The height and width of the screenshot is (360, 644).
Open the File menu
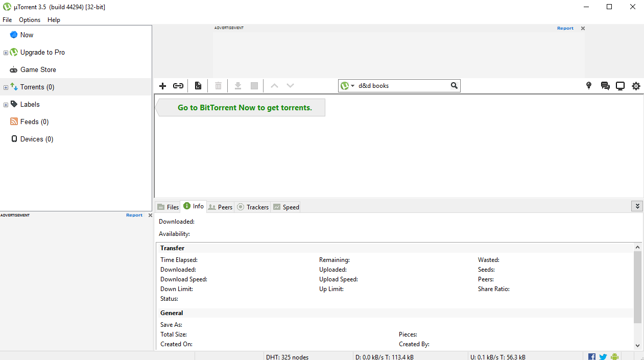(x=7, y=20)
